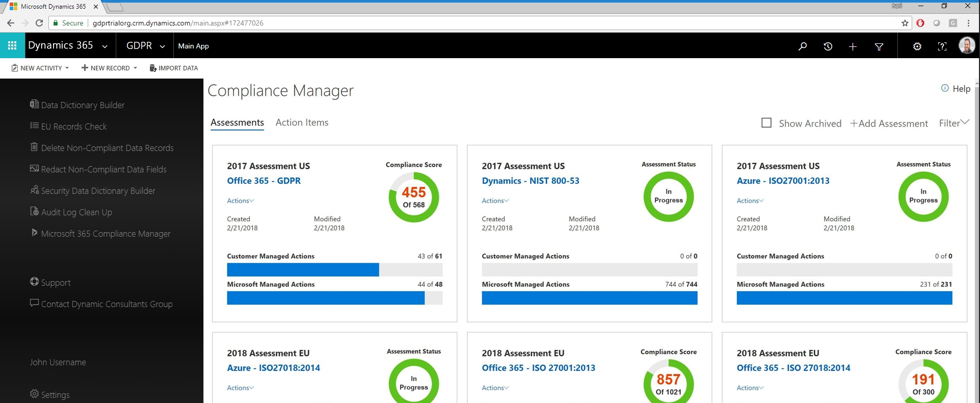Open the Azure - ISO27001:2013 link
This screenshot has width=980, height=403.
pyautogui.click(x=783, y=181)
